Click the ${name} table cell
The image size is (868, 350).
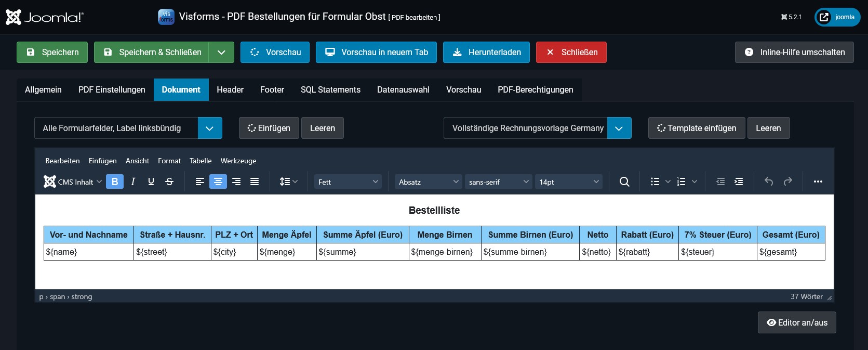pyautogui.click(x=88, y=252)
